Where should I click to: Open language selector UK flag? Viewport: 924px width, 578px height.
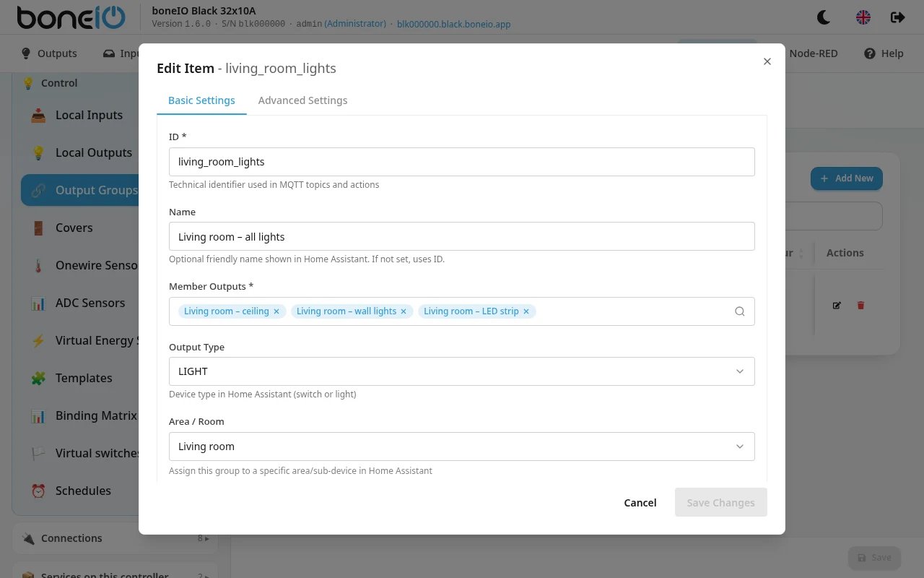[x=863, y=17]
